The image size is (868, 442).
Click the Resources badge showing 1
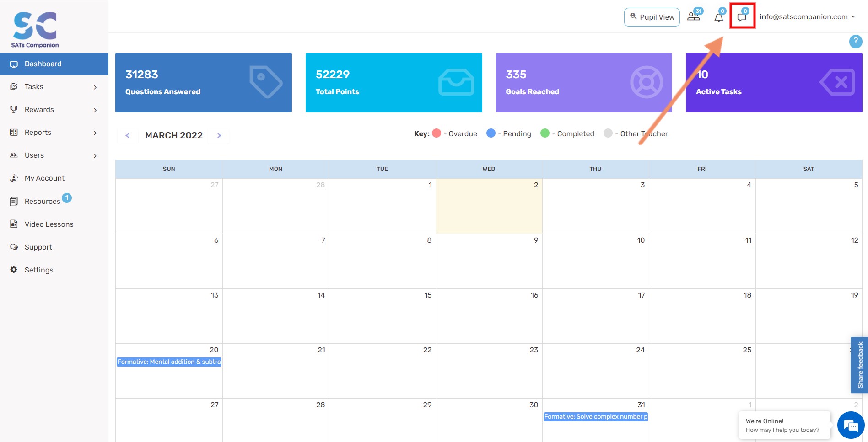[67, 198]
